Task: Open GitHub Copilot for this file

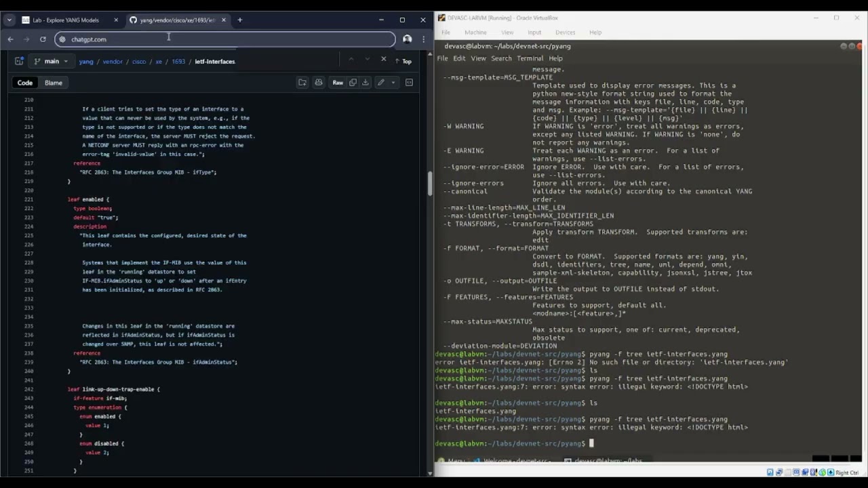Action: (x=319, y=83)
